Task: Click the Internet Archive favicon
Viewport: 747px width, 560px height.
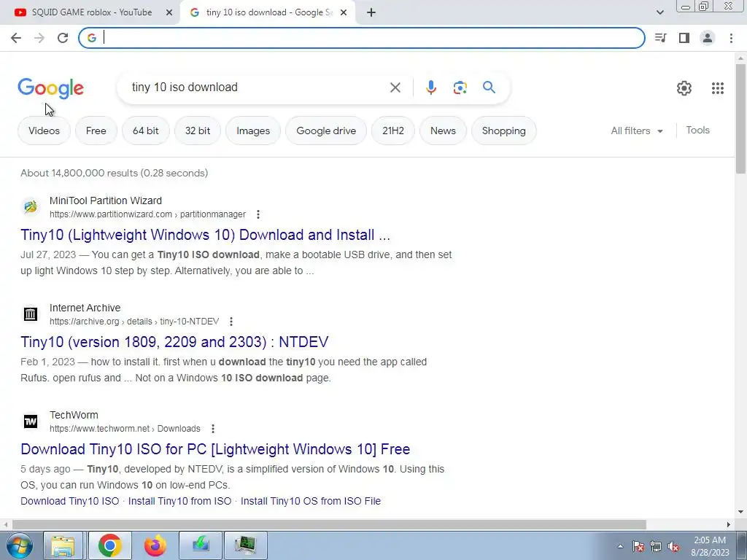Action: click(x=31, y=314)
